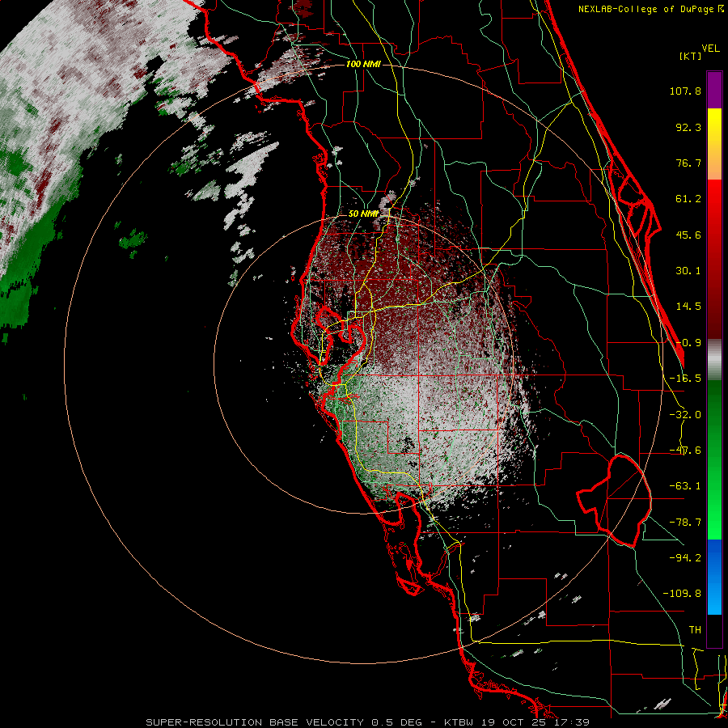Click the blue segment of velocity color bar
The image size is (728, 728).
coord(714,577)
